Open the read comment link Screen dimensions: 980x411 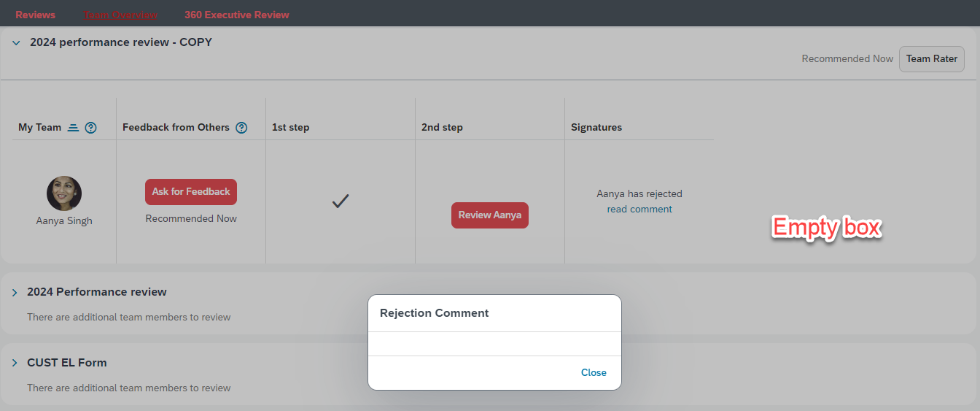[x=639, y=210]
